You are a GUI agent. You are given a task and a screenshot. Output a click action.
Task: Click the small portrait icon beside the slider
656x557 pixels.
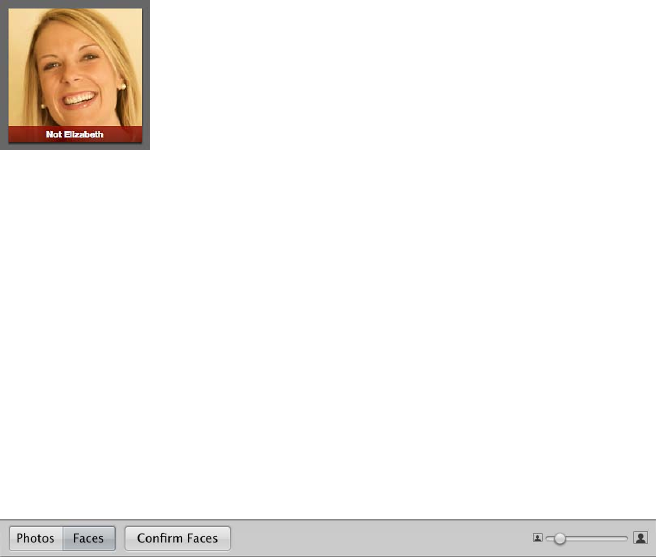pyautogui.click(x=538, y=538)
